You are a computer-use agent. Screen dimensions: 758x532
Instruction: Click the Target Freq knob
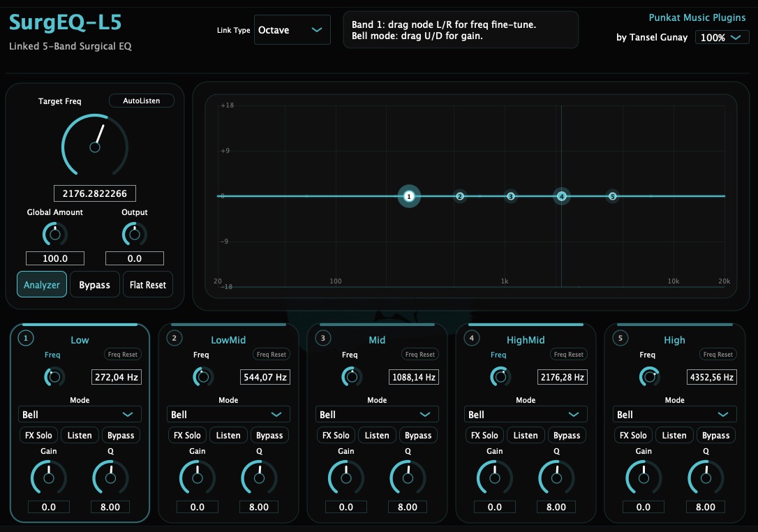[95, 147]
